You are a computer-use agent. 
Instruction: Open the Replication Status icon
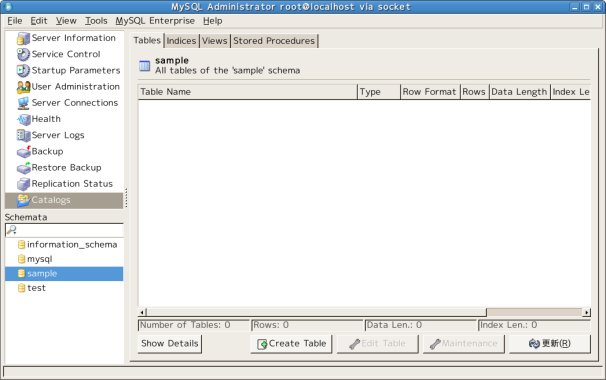tap(23, 184)
